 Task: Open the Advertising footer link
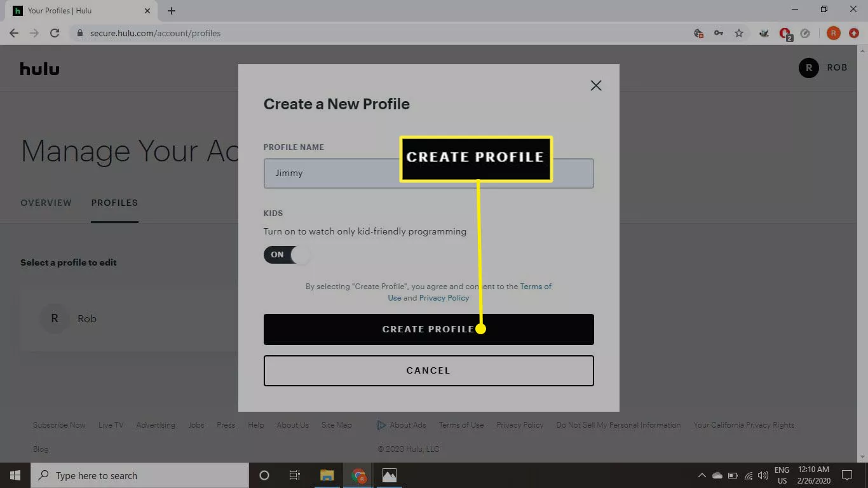(156, 425)
